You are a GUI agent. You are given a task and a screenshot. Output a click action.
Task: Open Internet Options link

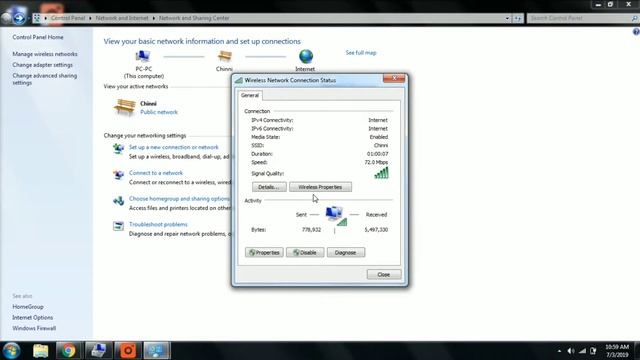tap(33, 318)
